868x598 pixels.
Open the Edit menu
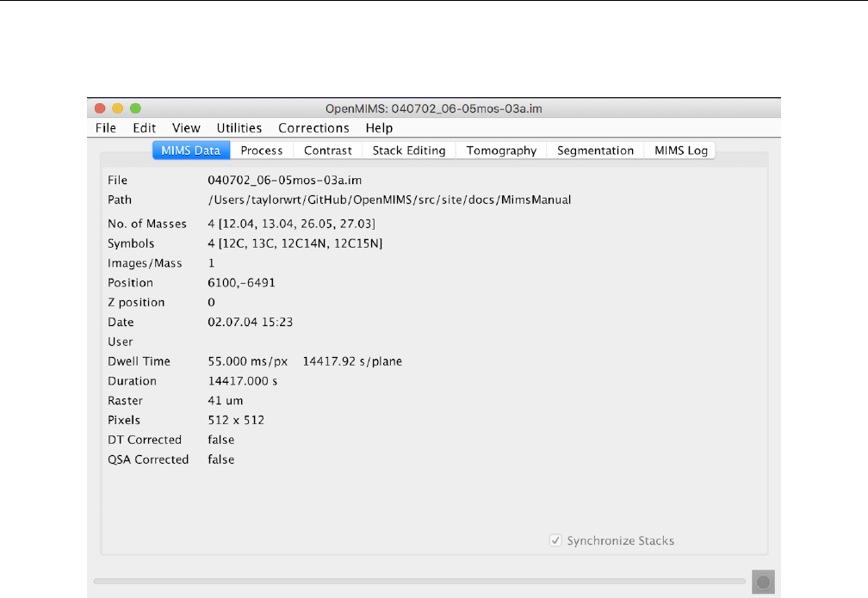coord(144,128)
